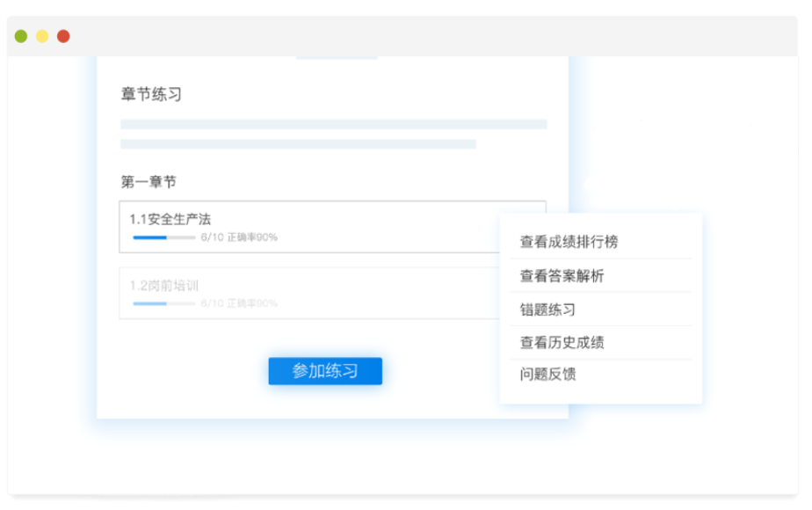Image resolution: width=812 pixels, height=510 pixels.
Task: Click the 6/10 正确率90% text under 1.1安全生产法
Action: [239, 237]
